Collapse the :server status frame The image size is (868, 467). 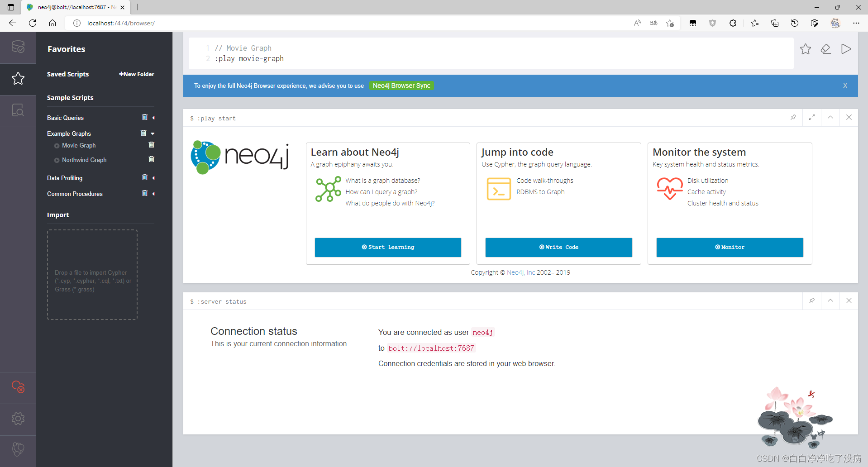point(830,301)
